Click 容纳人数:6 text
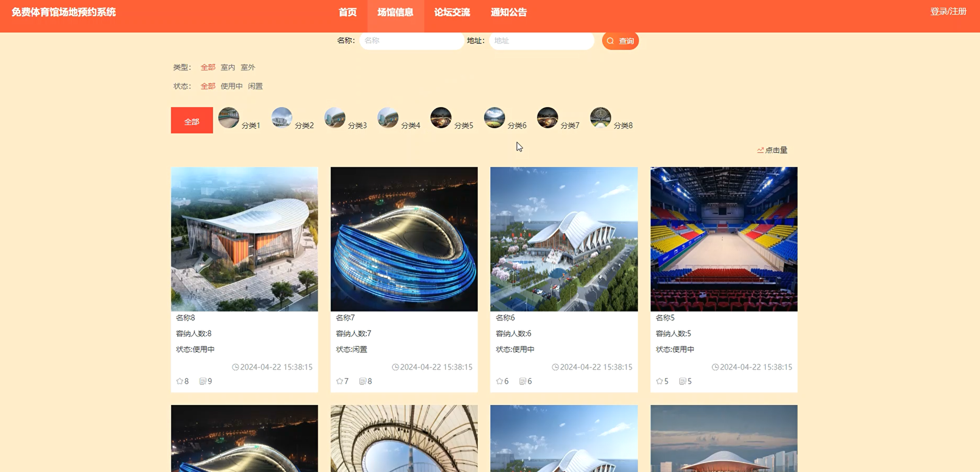Image resolution: width=980 pixels, height=472 pixels. point(514,334)
